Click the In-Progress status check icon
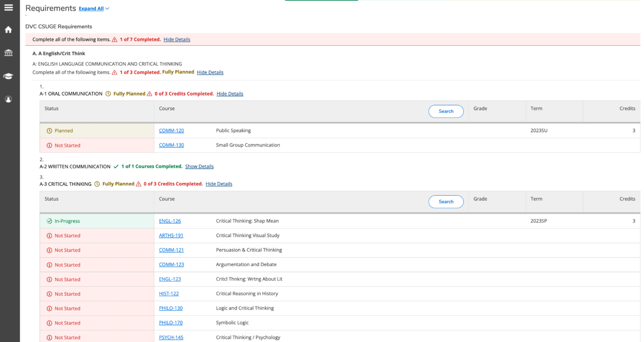 click(x=49, y=221)
